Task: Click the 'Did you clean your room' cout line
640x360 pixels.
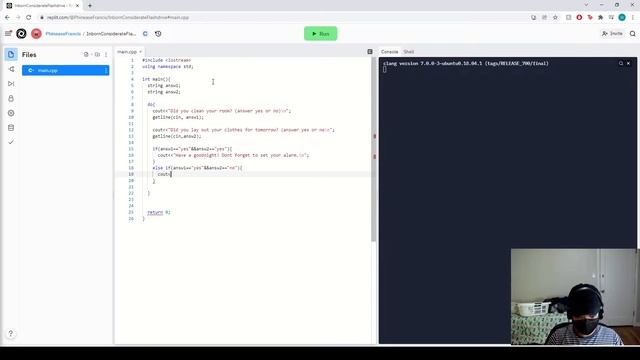Action: click(x=222, y=111)
